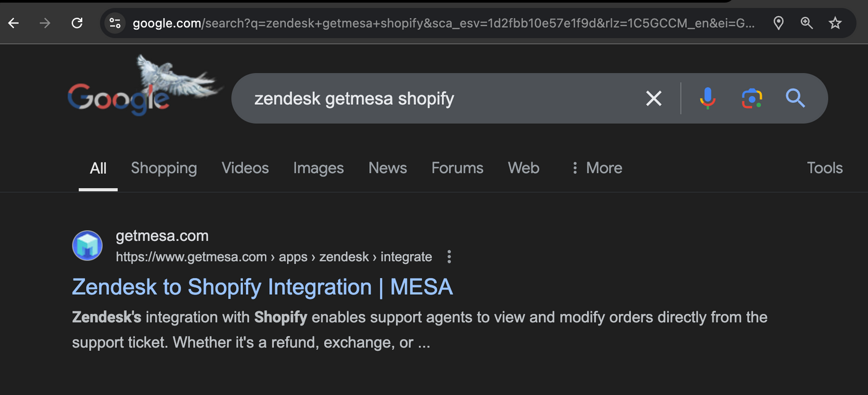Open Zendesk to Shopify Integration link
Image resolution: width=868 pixels, height=395 pixels.
pyautogui.click(x=262, y=287)
